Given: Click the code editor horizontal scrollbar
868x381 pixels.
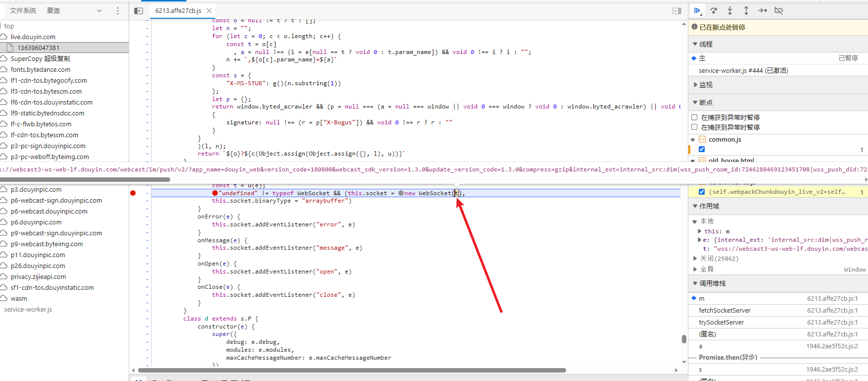Looking at the screenshot, I should (352, 370).
